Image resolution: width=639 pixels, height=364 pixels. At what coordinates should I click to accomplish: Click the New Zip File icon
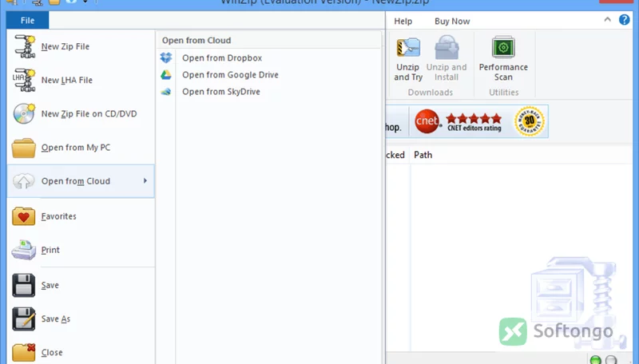24,46
